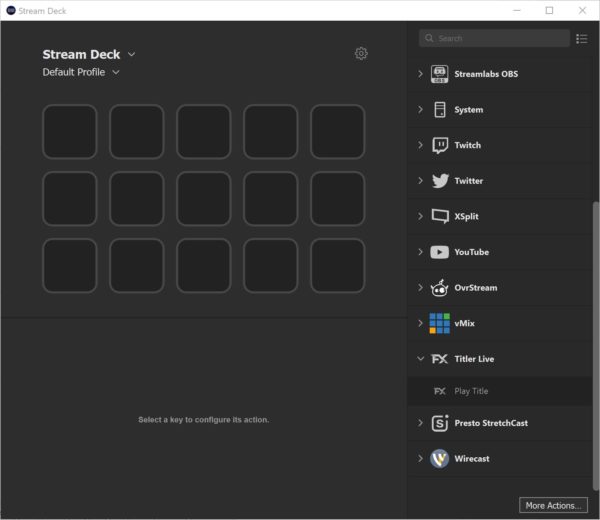Select the last key in bottom row
This screenshot has width=600, height=520.
pyautogui.click(x=338, y=266)
